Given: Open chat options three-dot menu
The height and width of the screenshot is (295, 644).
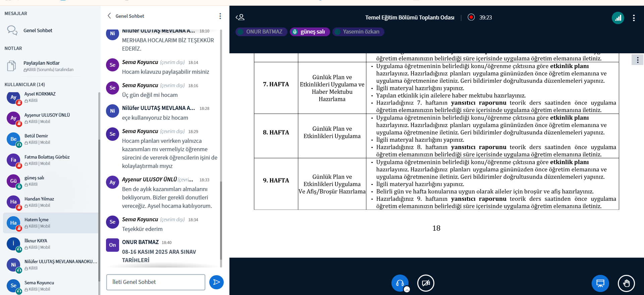Looking at the screenshot, I should [x=220, y=16].
